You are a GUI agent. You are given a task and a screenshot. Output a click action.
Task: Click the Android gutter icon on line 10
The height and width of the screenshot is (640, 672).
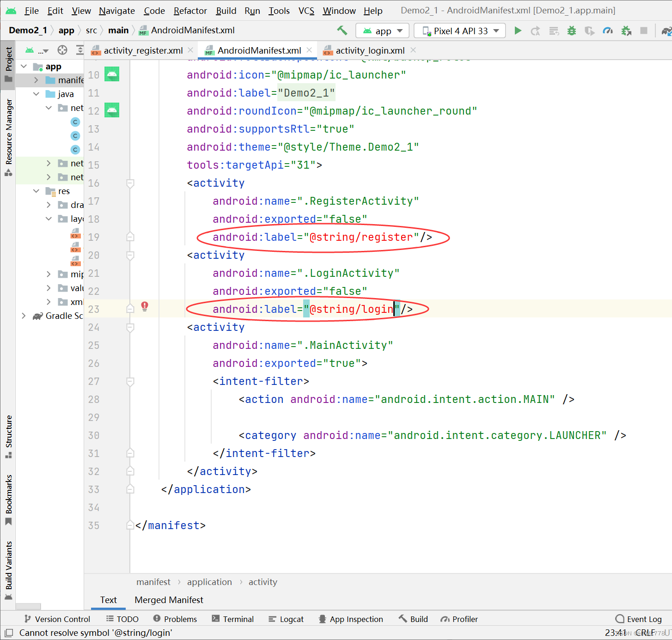112,74
